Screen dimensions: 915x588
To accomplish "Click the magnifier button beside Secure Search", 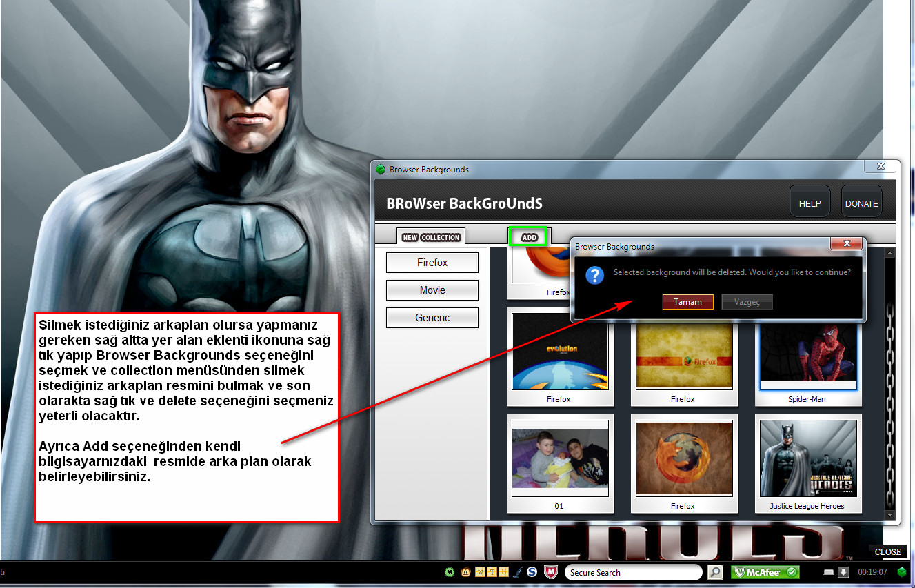I will point(716,572).
